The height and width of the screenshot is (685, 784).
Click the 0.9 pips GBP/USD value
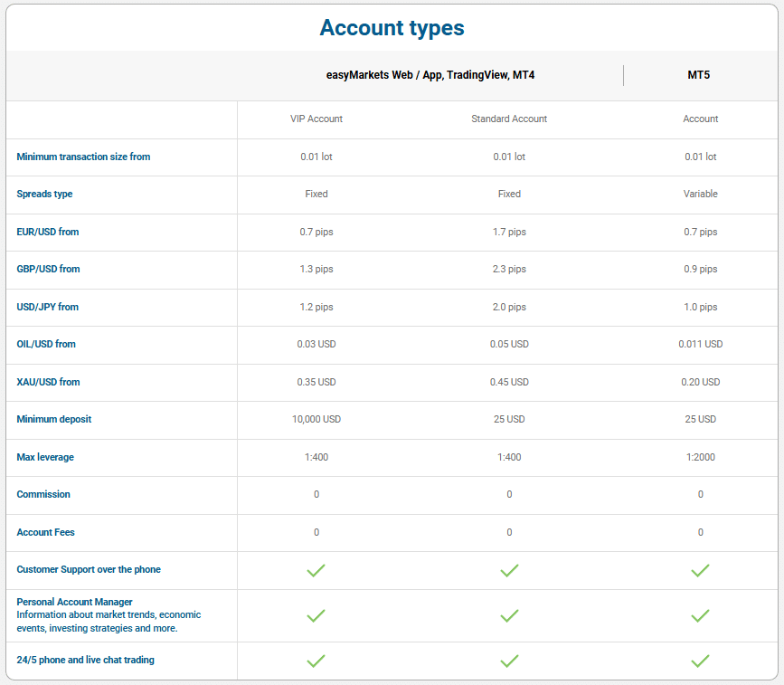[701, 269]
